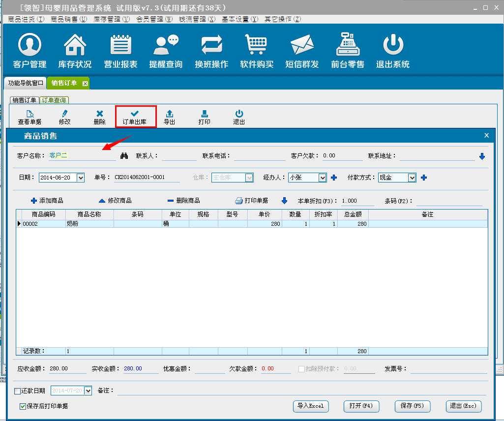
Task: Launch 前台零售 cash register icon
Action: (348, 51)
